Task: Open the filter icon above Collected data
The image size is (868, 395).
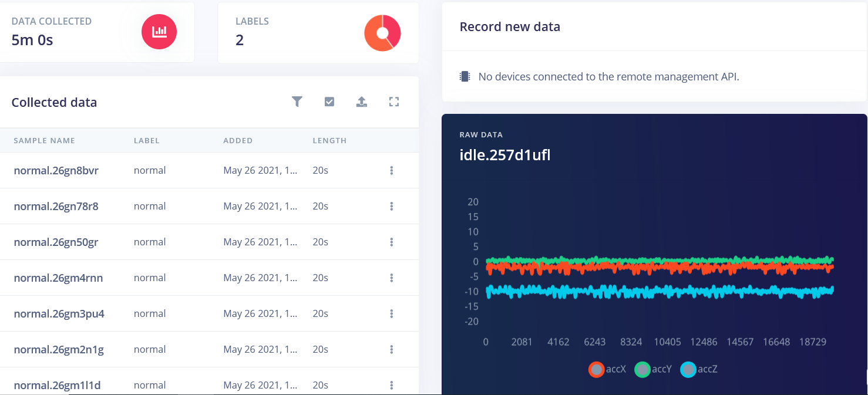Action: (x=297, y=102)
